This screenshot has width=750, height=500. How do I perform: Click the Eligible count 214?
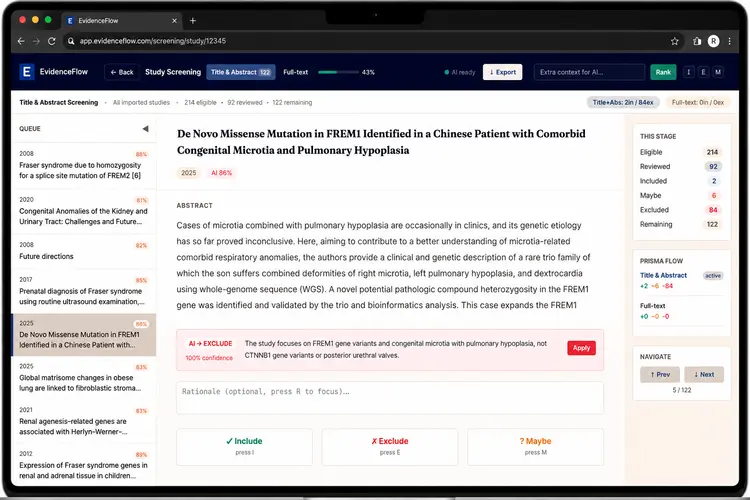click(712, 152)
